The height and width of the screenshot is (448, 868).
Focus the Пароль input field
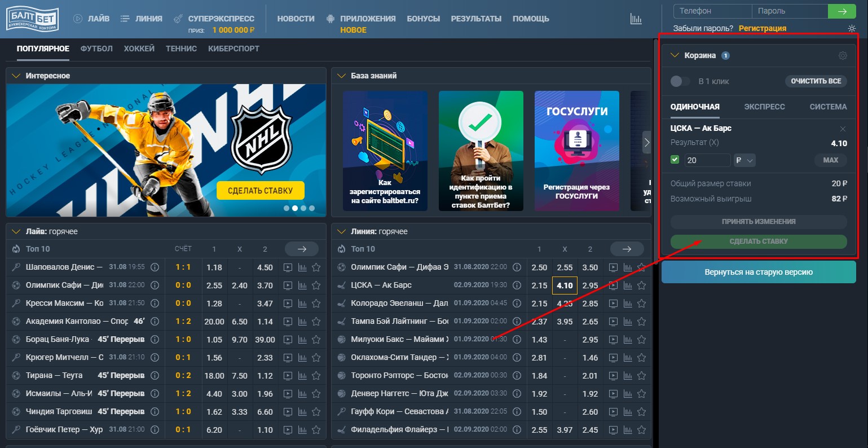coord(790,11)
